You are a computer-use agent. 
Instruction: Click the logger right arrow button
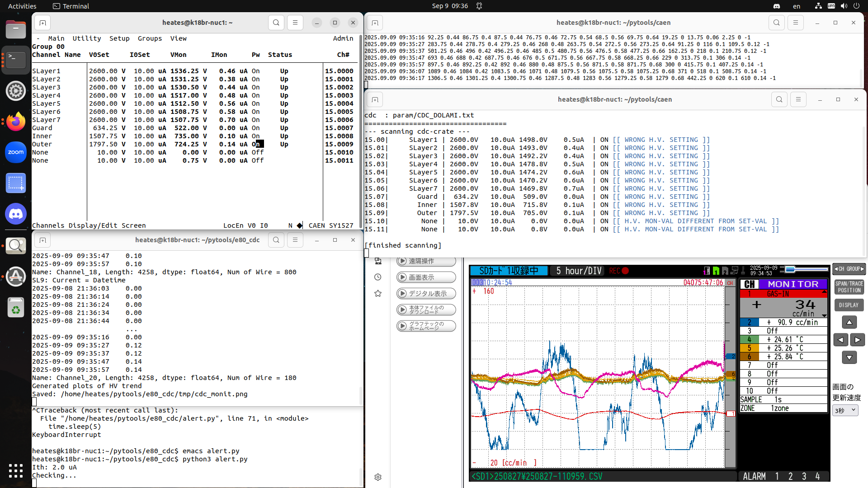858,340
